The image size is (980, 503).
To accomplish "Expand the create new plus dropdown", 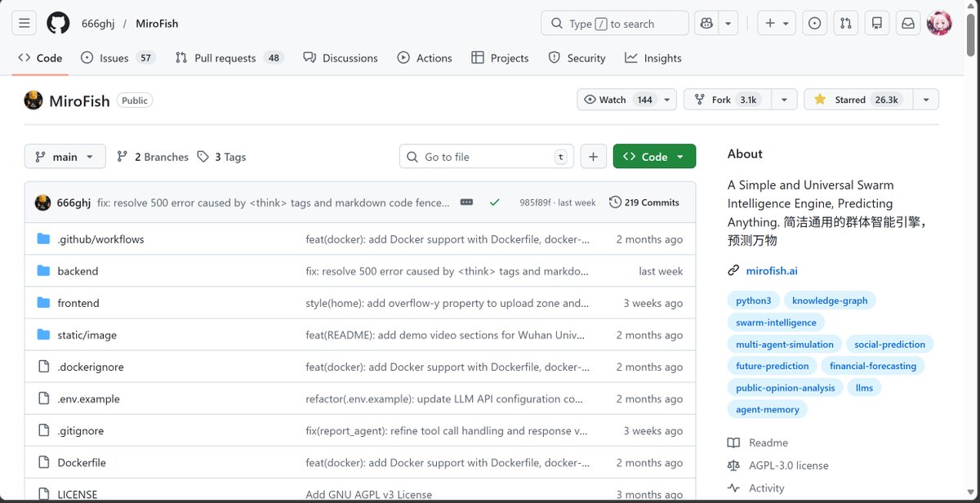I will (776, 24).
